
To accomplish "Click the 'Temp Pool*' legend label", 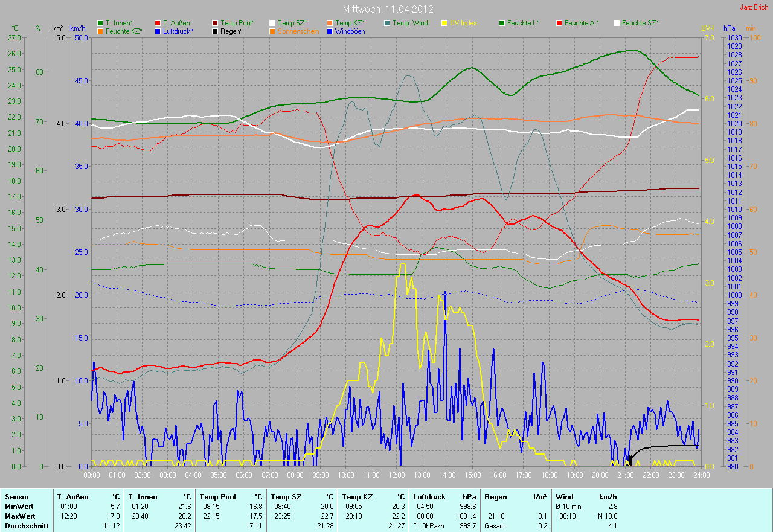I will coord(237,23).
